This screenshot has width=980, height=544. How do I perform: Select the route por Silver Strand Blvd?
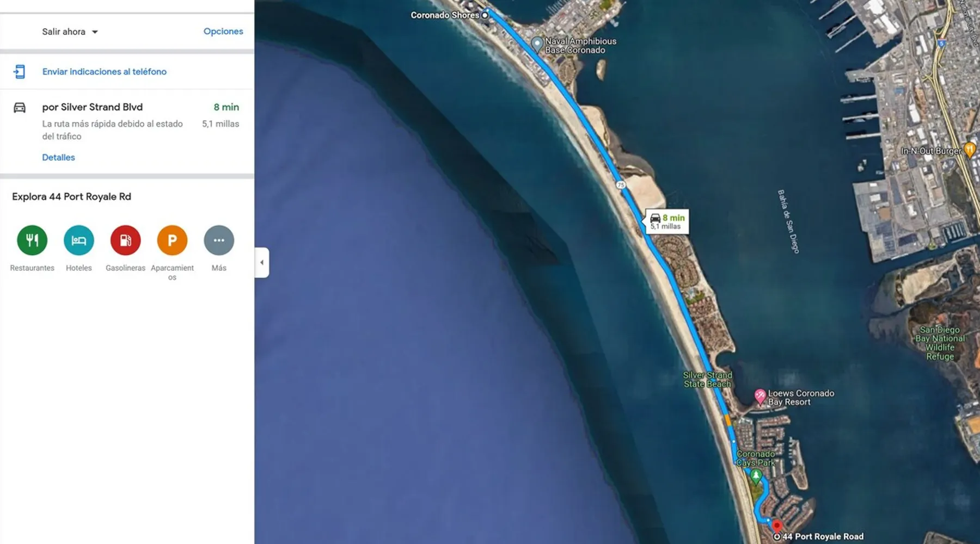93,107
